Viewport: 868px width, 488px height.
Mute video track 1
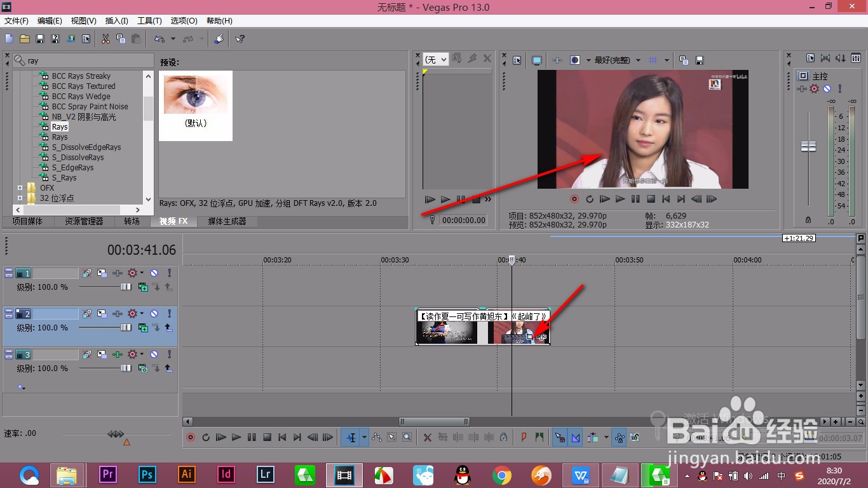[x=154, y=273]
